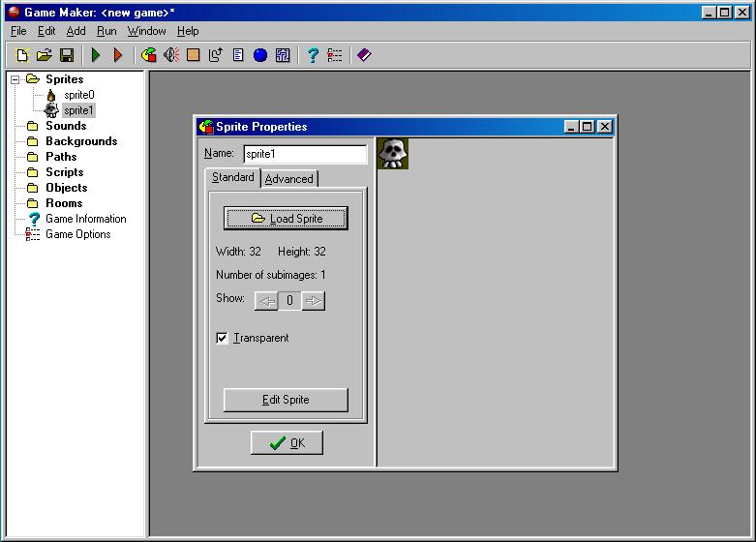Screen dimensions: 756x542
Task: Select sprite0 in the resource tree
Action: 78,95
